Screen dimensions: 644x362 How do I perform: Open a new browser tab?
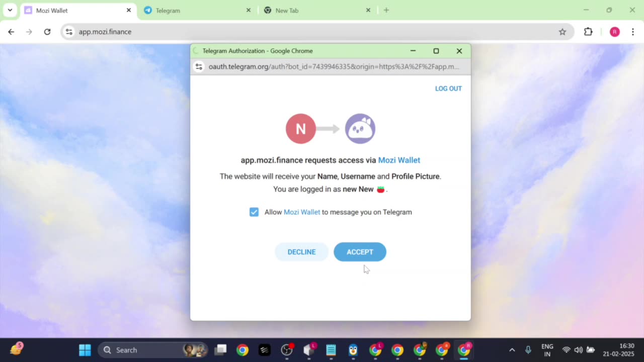(386, 10)
